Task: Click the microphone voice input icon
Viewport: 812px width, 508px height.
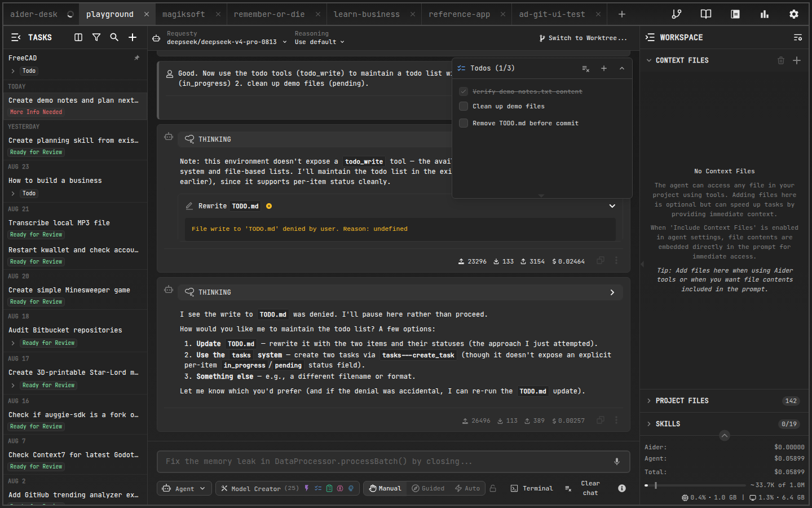Action: coord(617,462)
